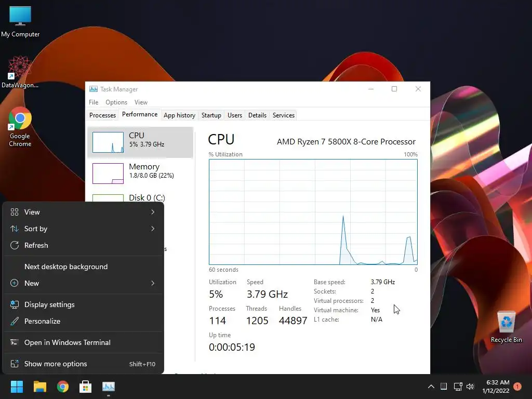The image size is (532, 399).
Task: Click the AMD Ryzen 7 5800X processor name
Action: [x=346, y=142]
